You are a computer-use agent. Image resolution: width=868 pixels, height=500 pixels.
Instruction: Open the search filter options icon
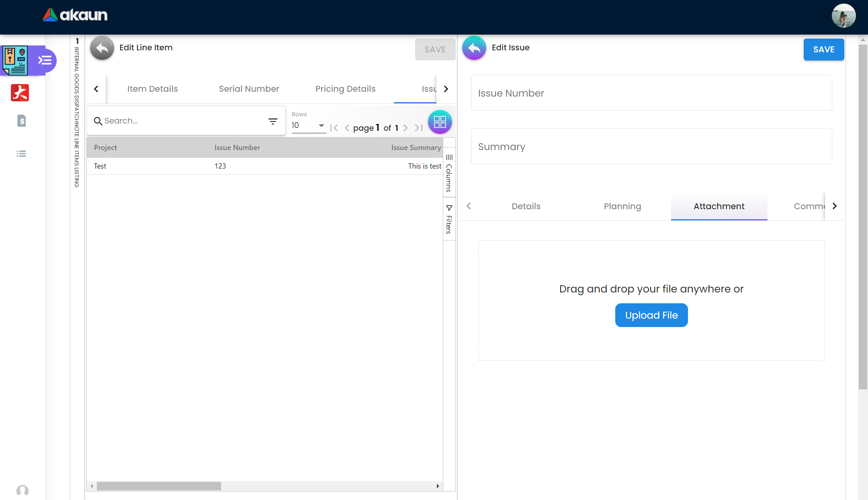(273, 121)
